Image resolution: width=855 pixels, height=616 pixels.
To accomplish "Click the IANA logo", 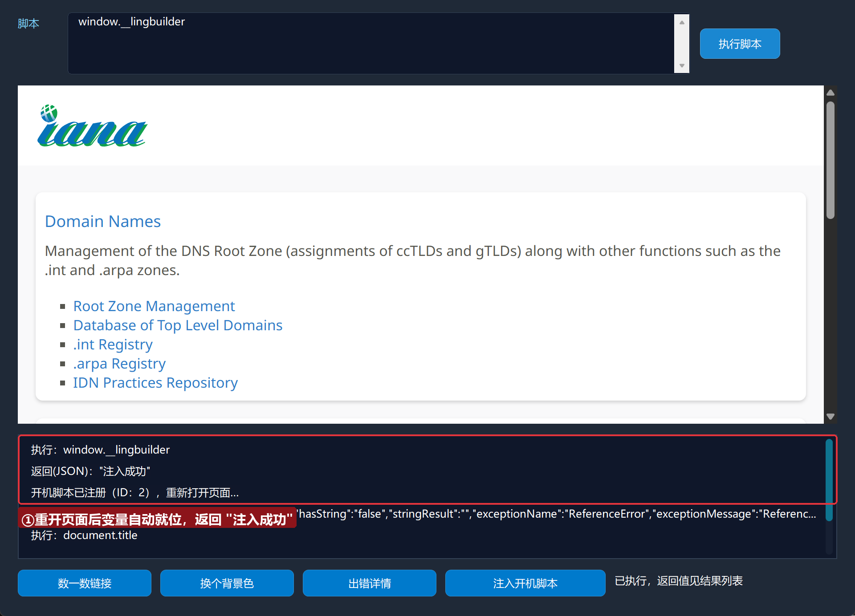I will click(x=92, y=126).
